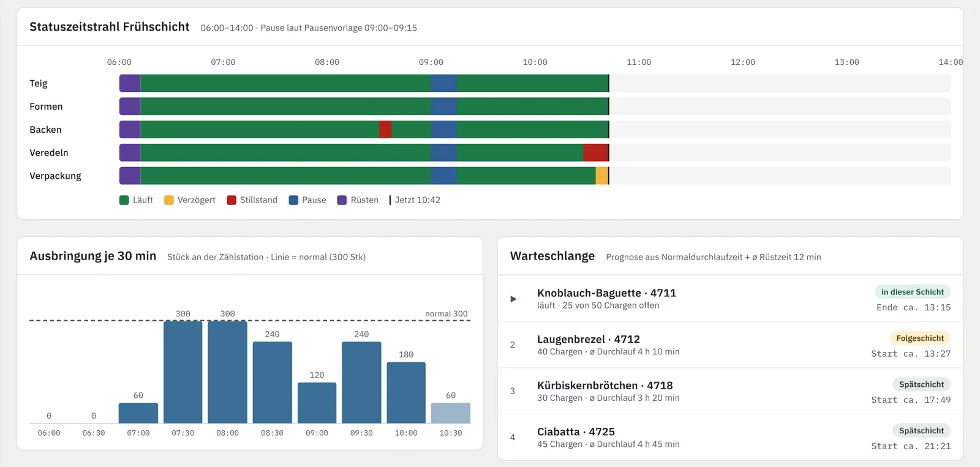Click the Backen row label

45,130
